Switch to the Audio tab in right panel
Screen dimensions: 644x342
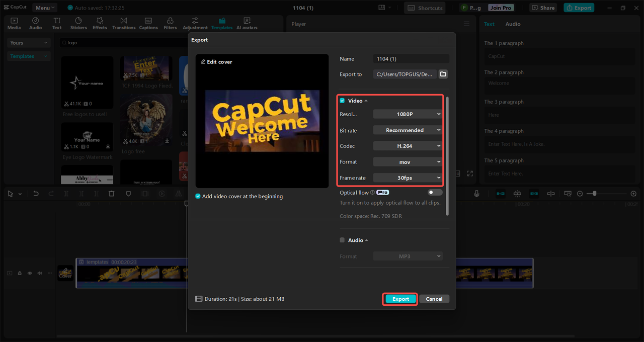[513, 24]
